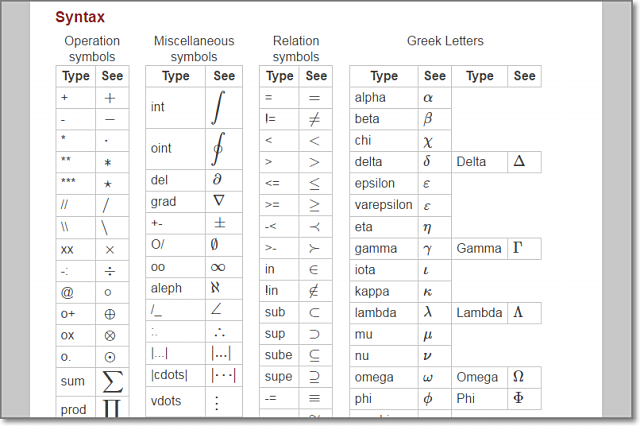This screenshot has height=426, width=640.
Task: Click the aleph symbol
Action: click(219, 288)
